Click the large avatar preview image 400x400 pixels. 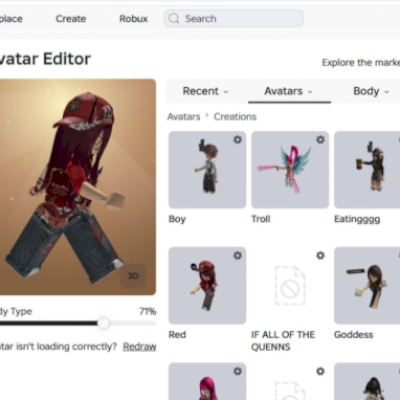tap(78, 187)
